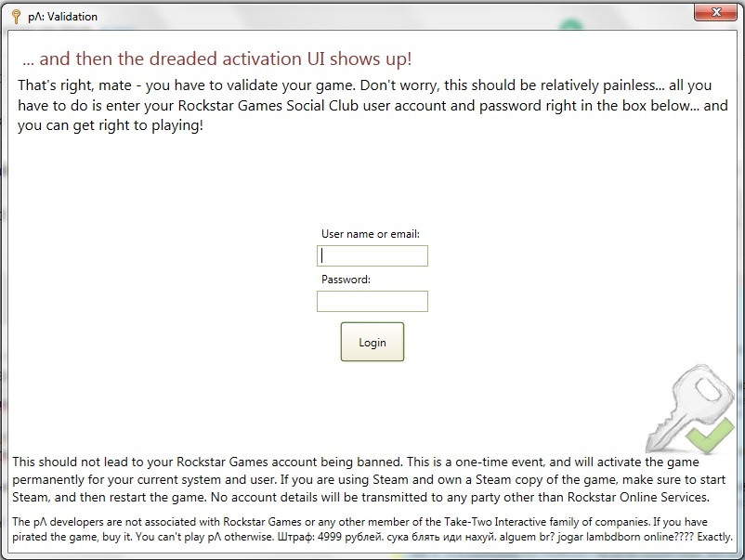This screenshot has width=745, height=560.
Task: Close the pΛ: Validation window
Action: click(716, 12)
